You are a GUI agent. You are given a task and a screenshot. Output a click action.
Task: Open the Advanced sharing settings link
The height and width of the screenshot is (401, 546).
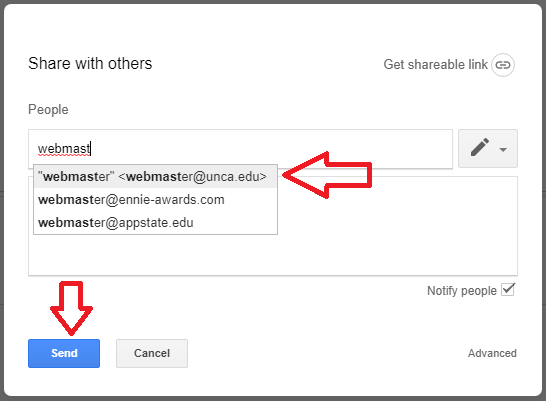pyautogui.click(x=492, y=353)
